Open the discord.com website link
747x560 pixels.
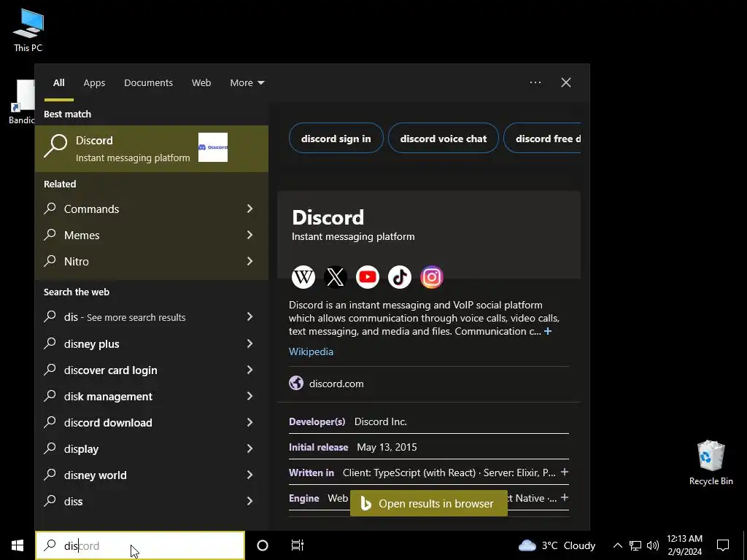336,384
